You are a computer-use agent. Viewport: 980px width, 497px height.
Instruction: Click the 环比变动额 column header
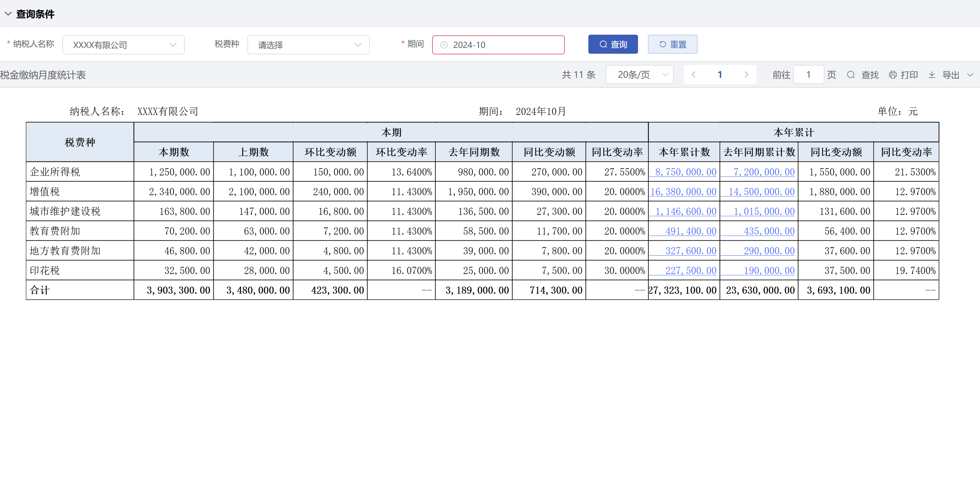[330, 152]
